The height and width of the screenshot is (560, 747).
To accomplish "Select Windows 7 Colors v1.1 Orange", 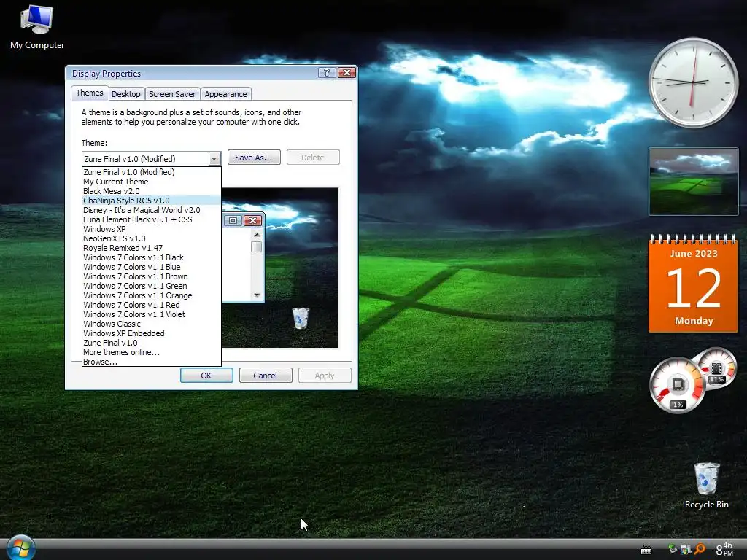I will (152, 296).
